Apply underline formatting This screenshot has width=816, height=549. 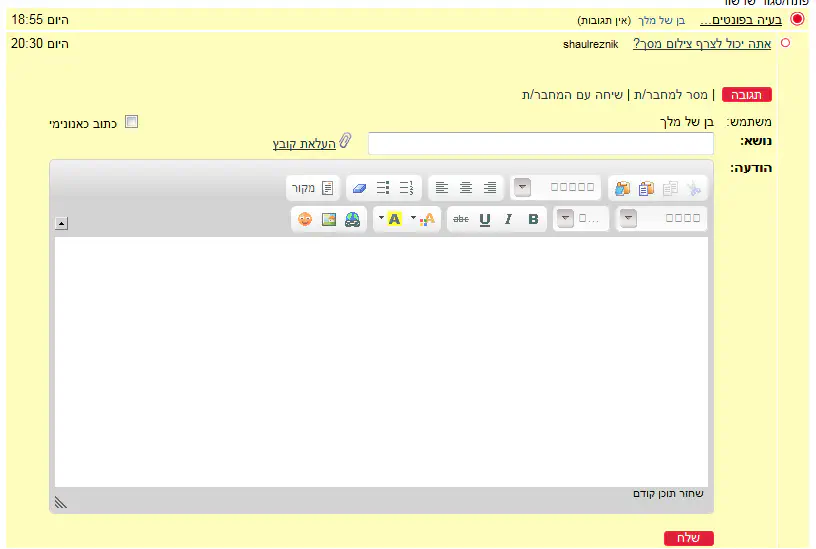click(485, 219)
